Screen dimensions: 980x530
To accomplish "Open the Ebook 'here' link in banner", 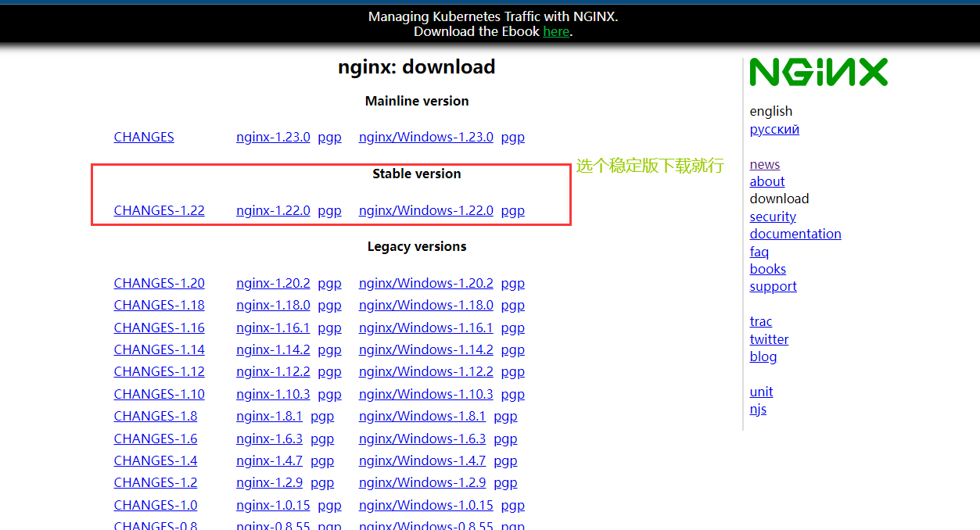I will click(x=556, y=31).
